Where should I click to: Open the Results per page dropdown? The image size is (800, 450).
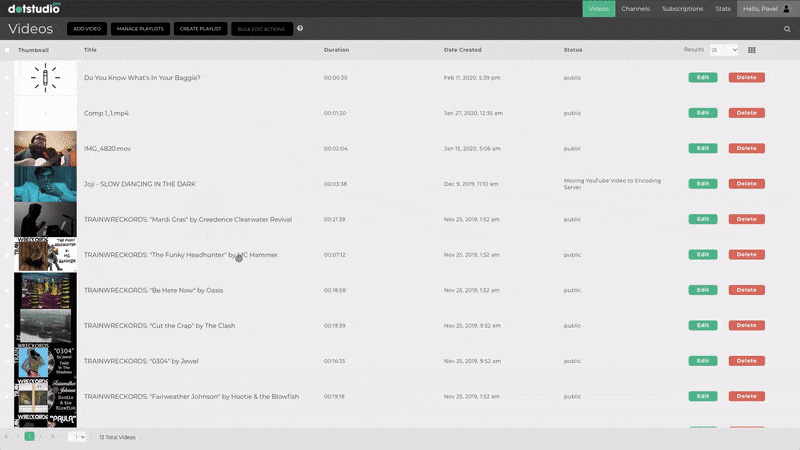(724, 49)
